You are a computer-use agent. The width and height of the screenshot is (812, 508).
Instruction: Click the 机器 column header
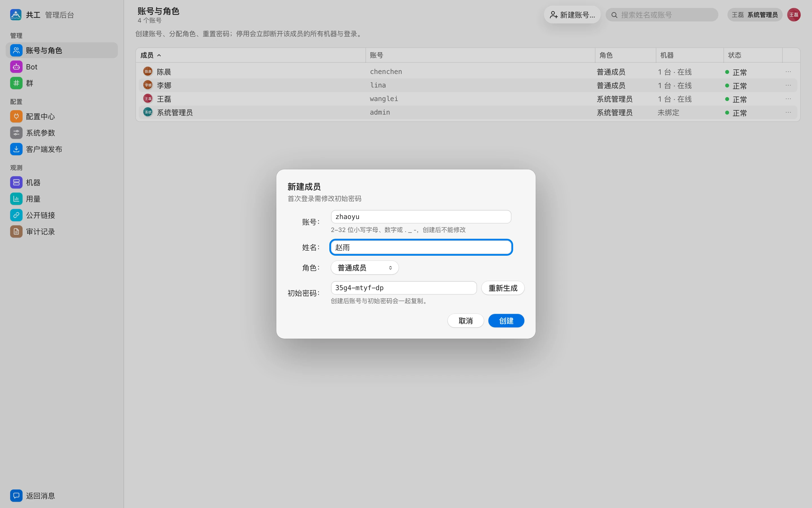click(690, 55)
